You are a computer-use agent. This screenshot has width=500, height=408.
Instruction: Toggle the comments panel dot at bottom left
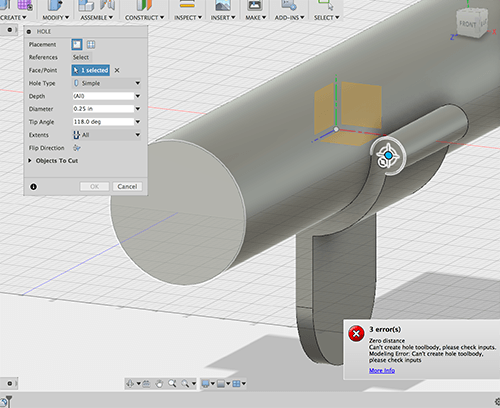pos(10,384)
